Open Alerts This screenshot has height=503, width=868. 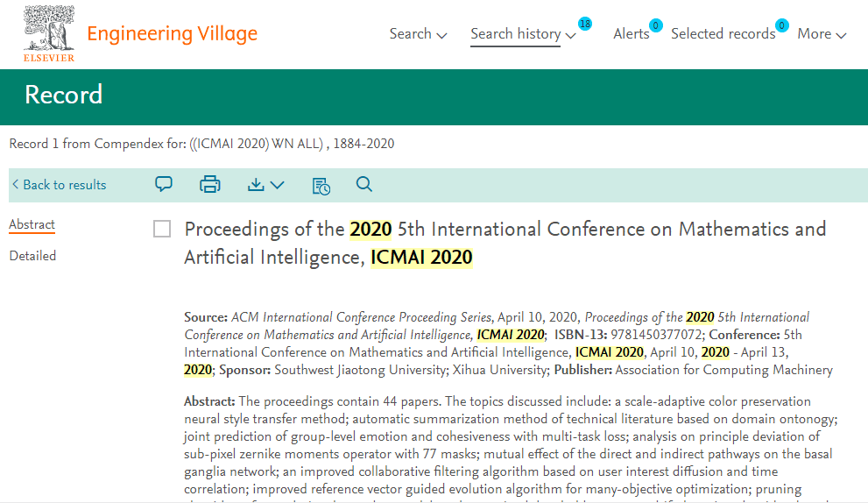[x=631, y=34]
